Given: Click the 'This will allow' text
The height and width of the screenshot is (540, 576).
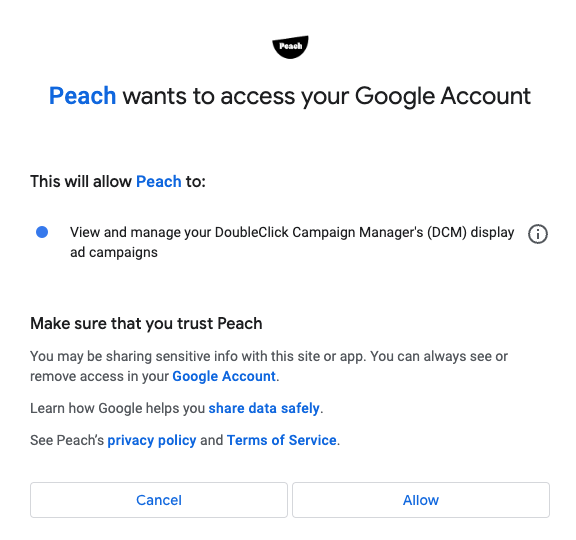Looking at the screenshot, I should pyautogui.click(x=81, y=181).
